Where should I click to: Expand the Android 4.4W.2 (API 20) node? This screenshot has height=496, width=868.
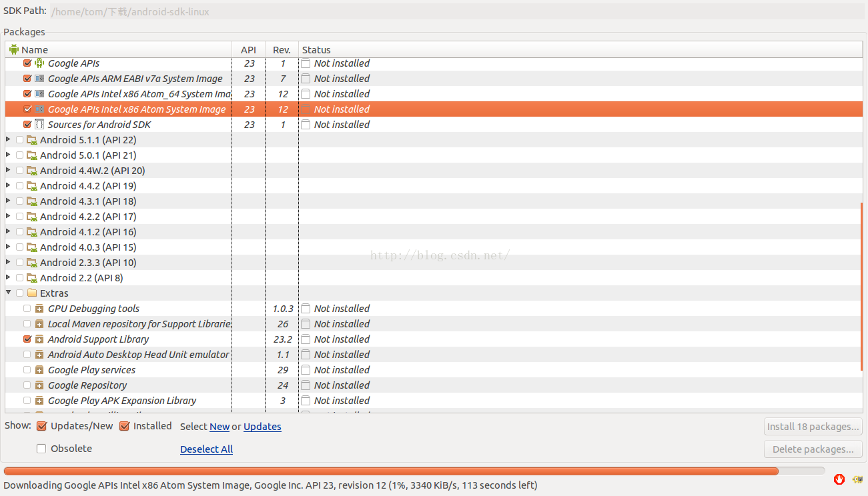click(8, 171)
